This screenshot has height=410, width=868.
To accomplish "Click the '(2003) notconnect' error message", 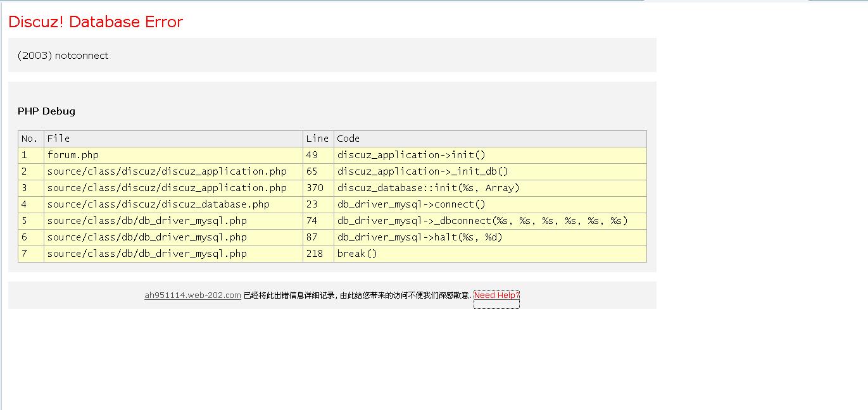I will [x=63, y=56].
